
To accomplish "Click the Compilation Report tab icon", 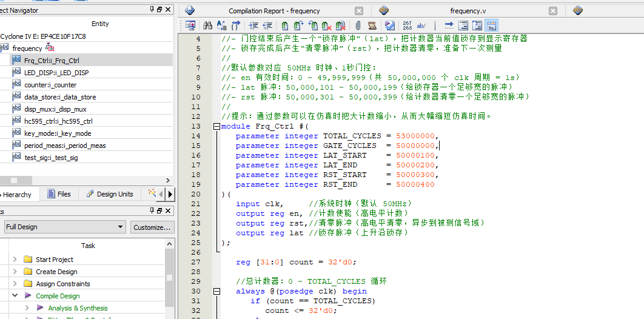I will point(190,11).
